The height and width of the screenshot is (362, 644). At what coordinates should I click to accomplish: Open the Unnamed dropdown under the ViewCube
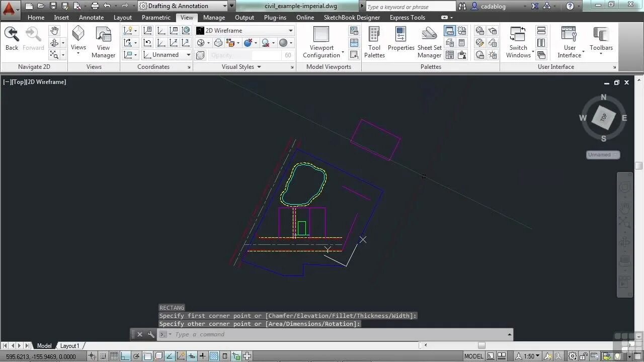pyautogui.click(x=603, y=155)
